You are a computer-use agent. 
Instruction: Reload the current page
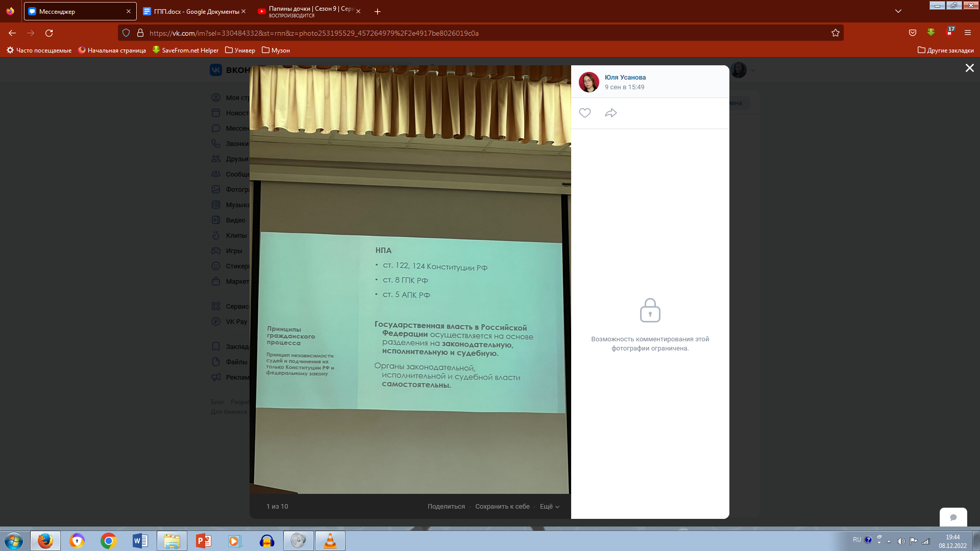[49, 33]
